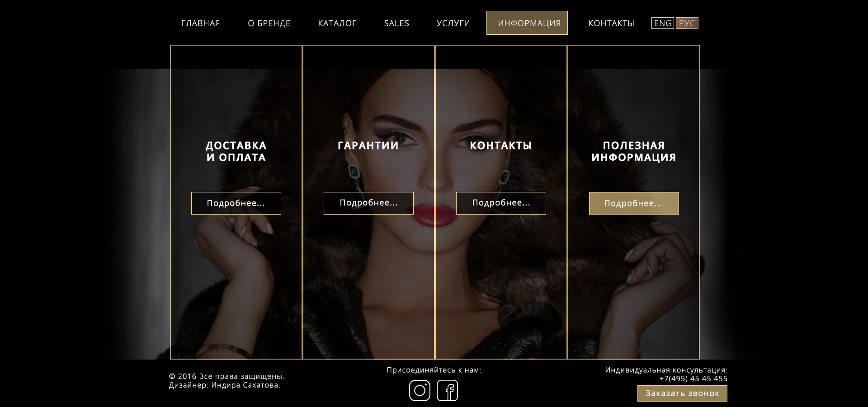Select the ПОЛЕЗНАЯ ИНФОРМАЦИЯ panel heading
868x407 pixels.
[x=634, y=151]
